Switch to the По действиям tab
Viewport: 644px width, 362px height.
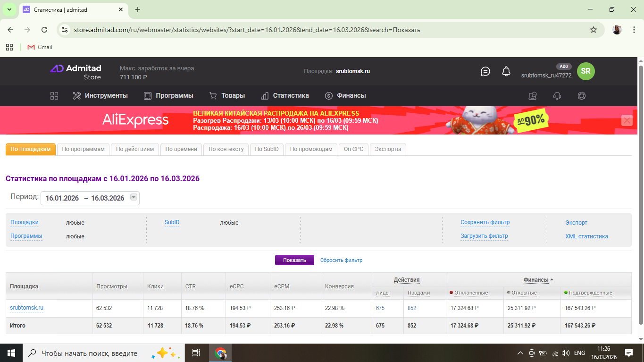click(x=135, y=149)
